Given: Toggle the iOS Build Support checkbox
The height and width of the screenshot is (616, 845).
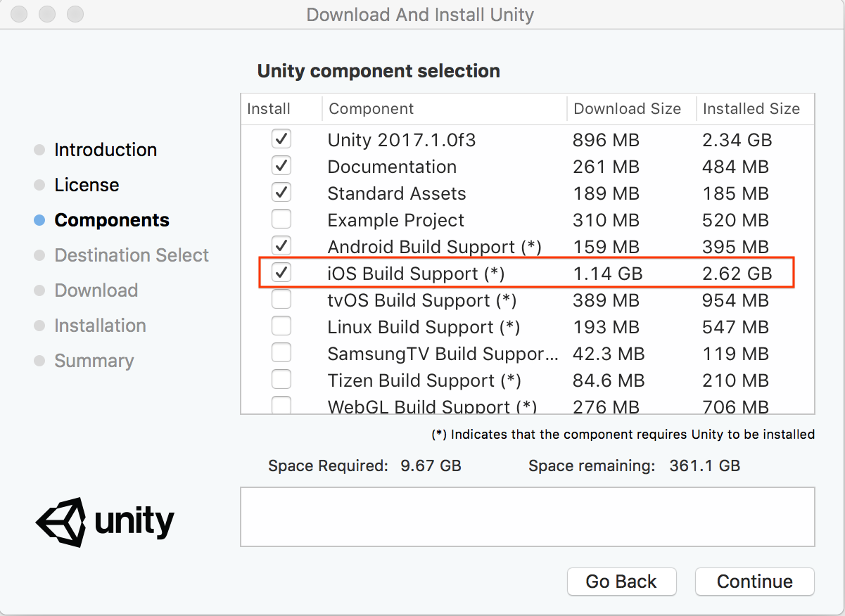Looking at the screenshot, I should [x=281, y=273].
